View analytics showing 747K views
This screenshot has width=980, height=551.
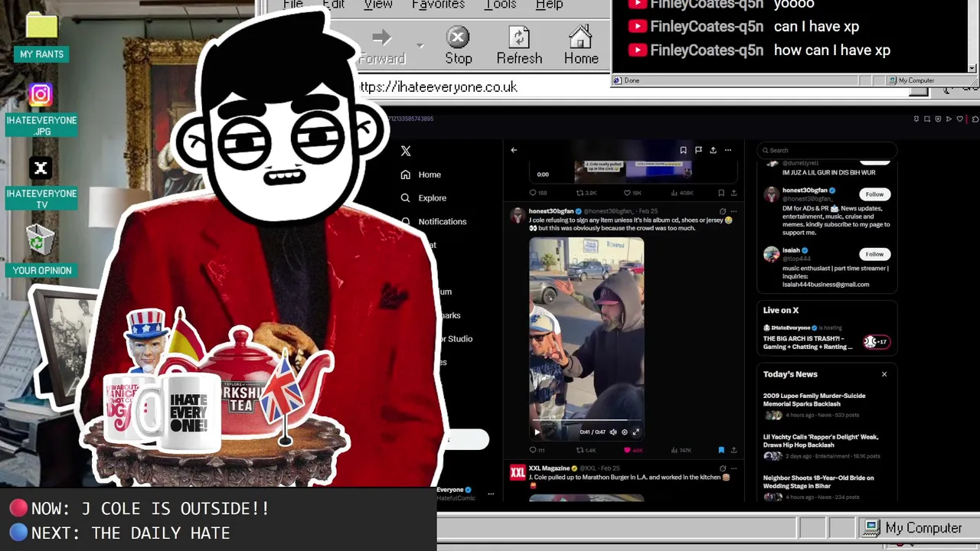coord(681,450)
